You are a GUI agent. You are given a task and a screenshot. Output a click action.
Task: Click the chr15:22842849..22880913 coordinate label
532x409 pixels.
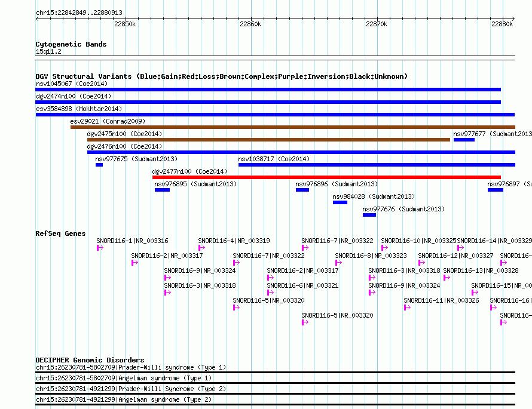pyautogui.click(x=79, y=13)
